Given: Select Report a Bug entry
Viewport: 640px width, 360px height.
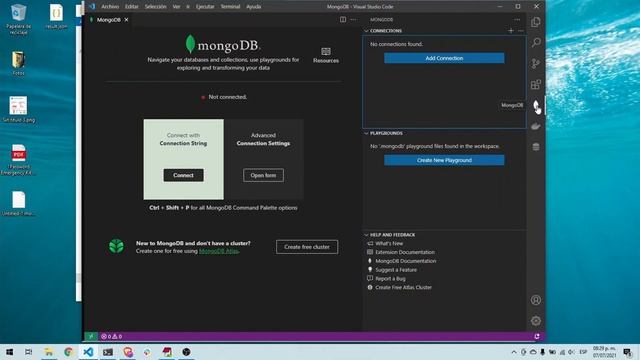Looking at the screenshot, I should point(390,279).
